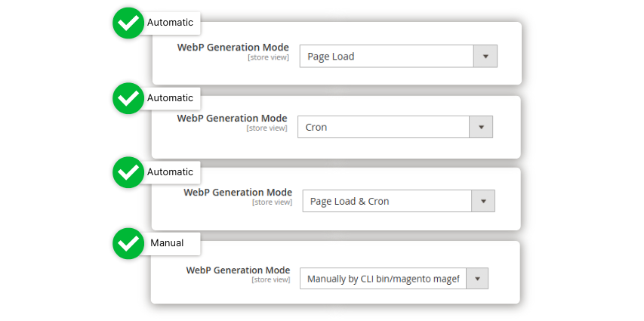This screenshot has height=321, width=644.
Task: Open the Page Load & Cron dropdown arrow
Action: 483,201
